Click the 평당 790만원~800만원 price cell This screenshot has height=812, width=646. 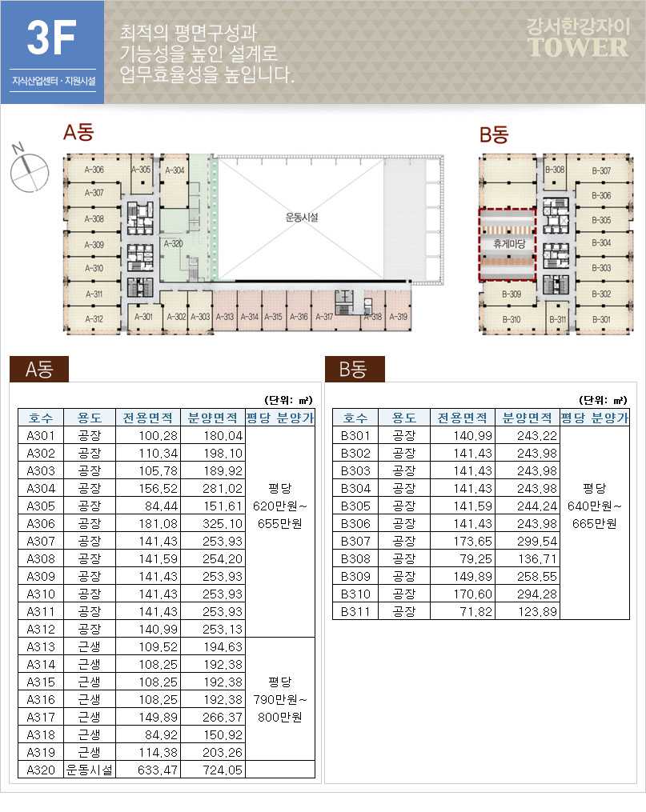279,699
